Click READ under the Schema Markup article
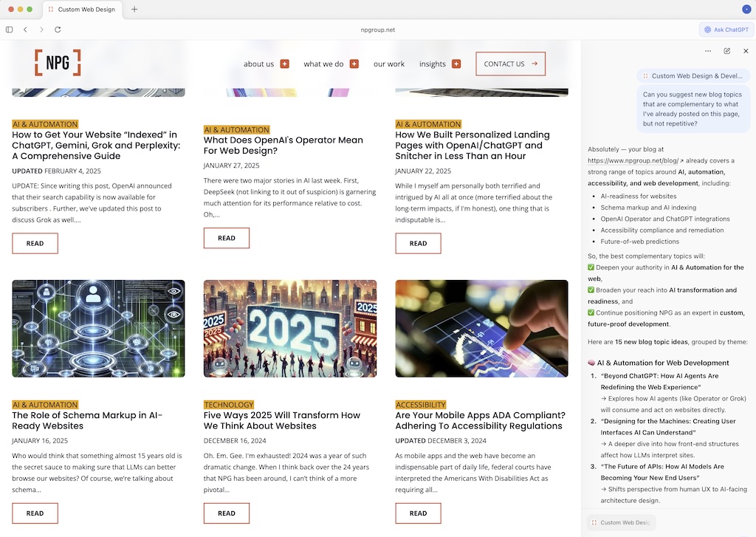Image resolution: width=756 pixels, height=537 pixels. click(35, 513)
